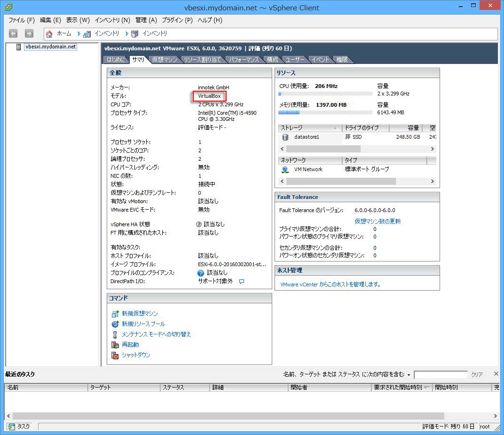Screen dimensions: 504x435
Task: Click the Home house icon
Action: point(49,34)
